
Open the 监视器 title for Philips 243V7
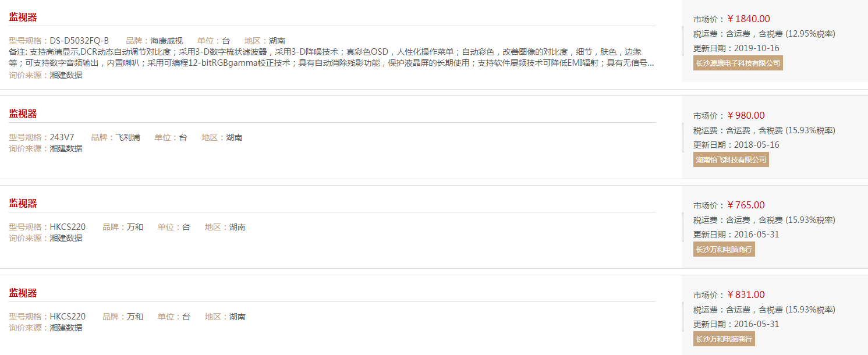pos(23,114)
